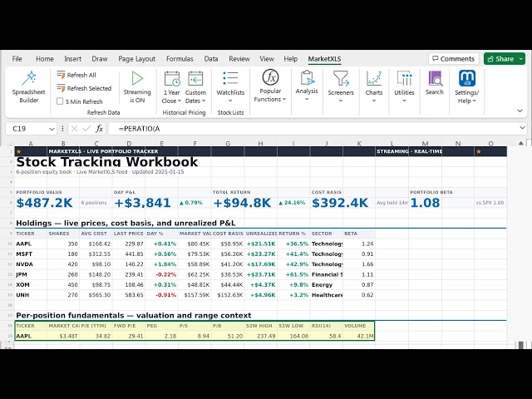Open the Comments pane

tap(454, 59)
